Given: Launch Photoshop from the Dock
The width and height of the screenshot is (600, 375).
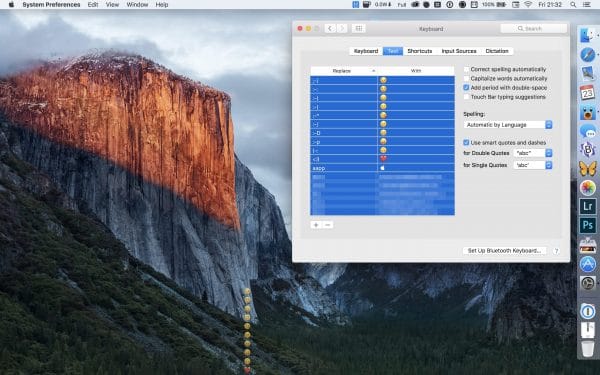Looking at the screenshot, I should [x=587, y=225].
